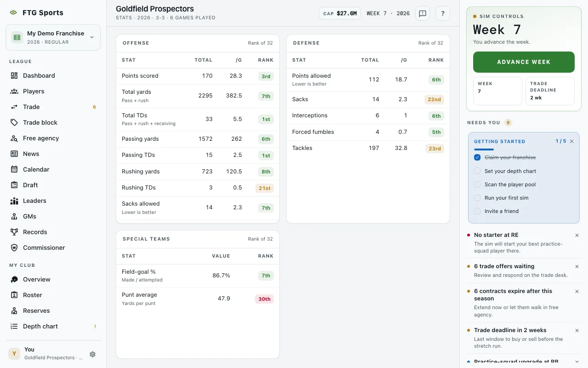Click the FTG Sports logo icon

tap(13, 13)
